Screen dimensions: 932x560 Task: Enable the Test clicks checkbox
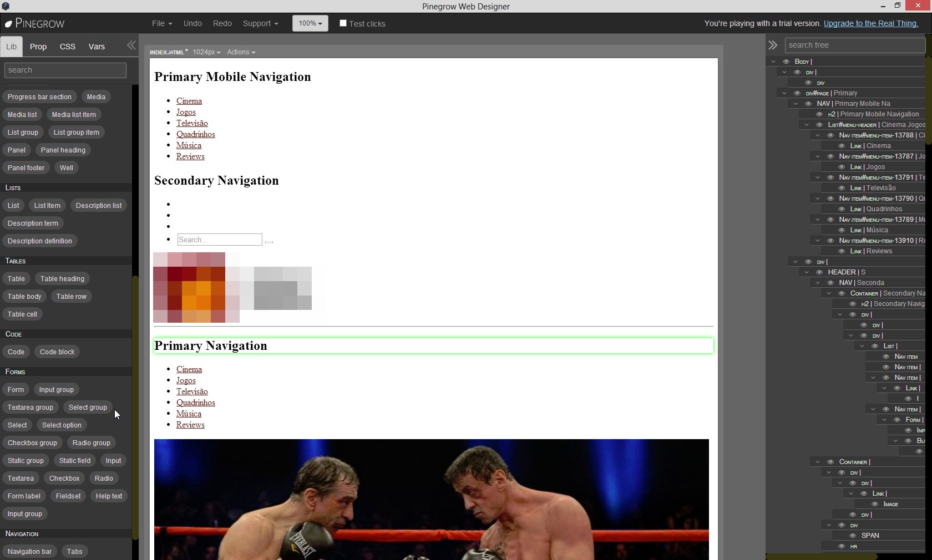[x=343, y=23]
